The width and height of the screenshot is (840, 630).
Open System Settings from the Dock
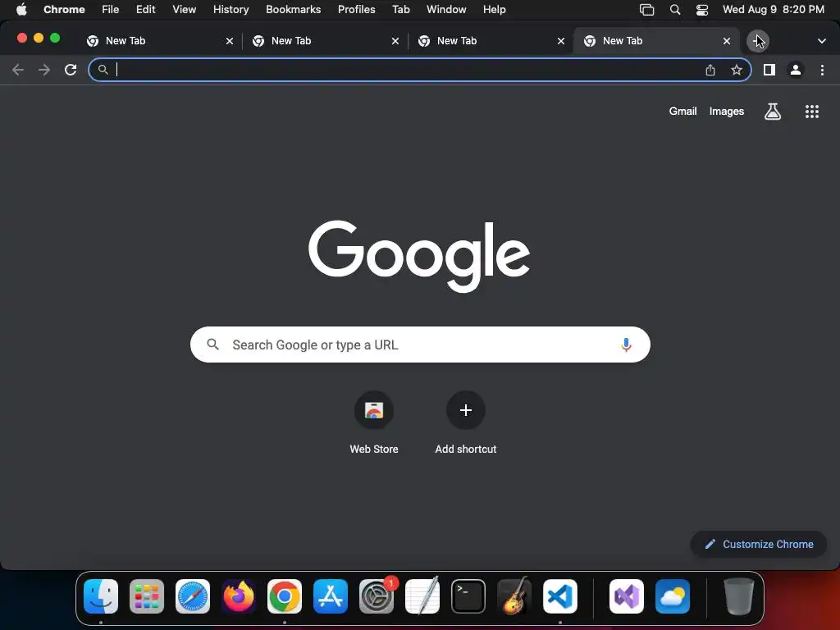[376, 596]
